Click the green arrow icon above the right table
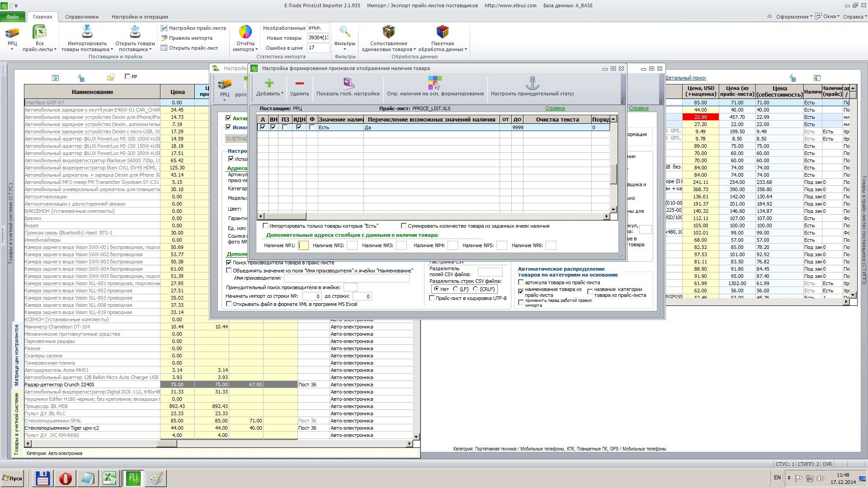This screenshot has height=488, width=868. (x=817, y=78)
